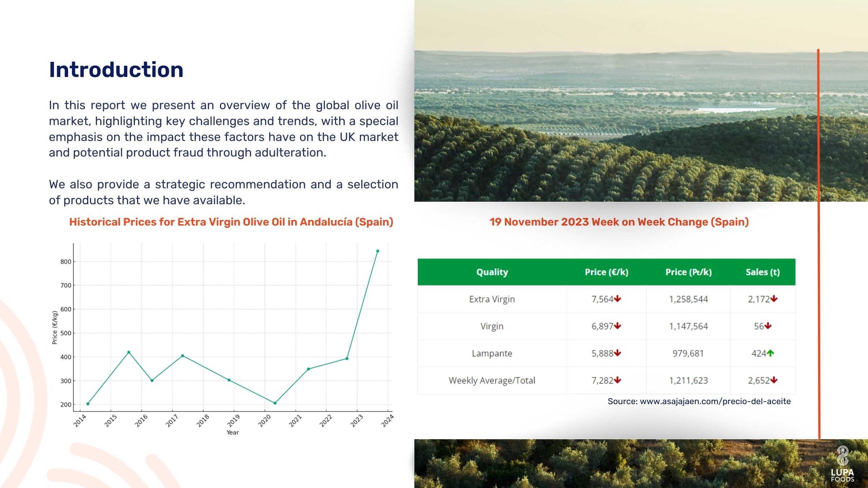Click the 800 label on the price axis

point(65,262)
